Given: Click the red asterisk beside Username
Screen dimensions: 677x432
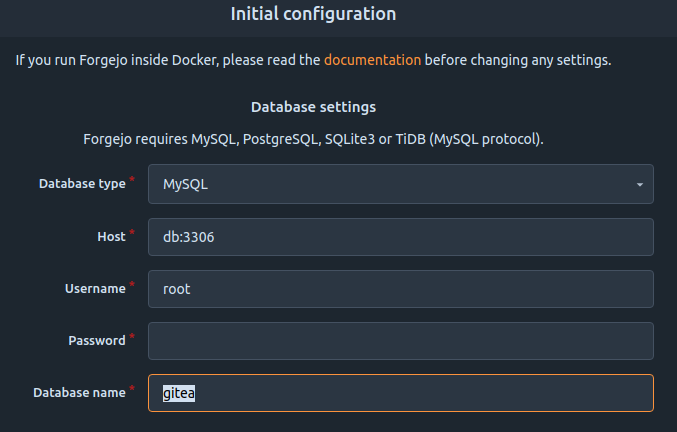Looking at the screenshot, I should tap(132, 284).
